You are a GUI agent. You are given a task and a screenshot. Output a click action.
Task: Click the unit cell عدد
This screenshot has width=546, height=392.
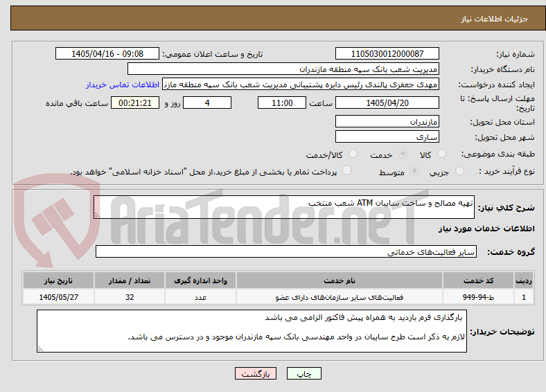200,297
